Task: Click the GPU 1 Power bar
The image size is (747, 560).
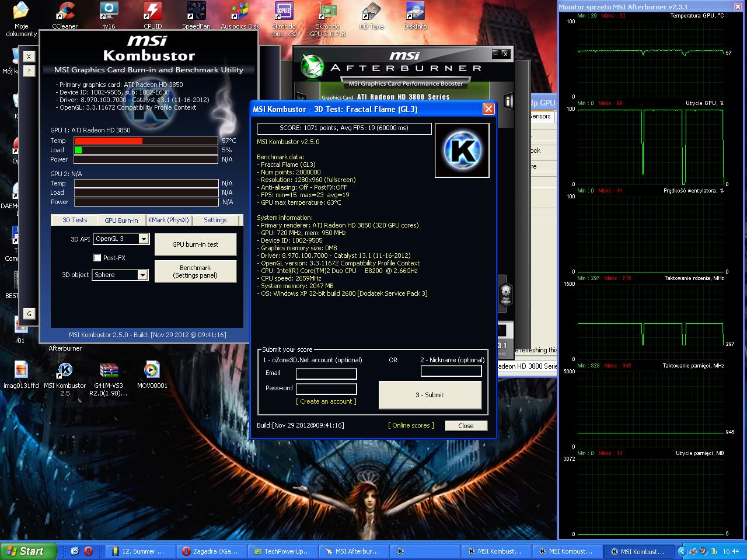Action: coord(146,159)
